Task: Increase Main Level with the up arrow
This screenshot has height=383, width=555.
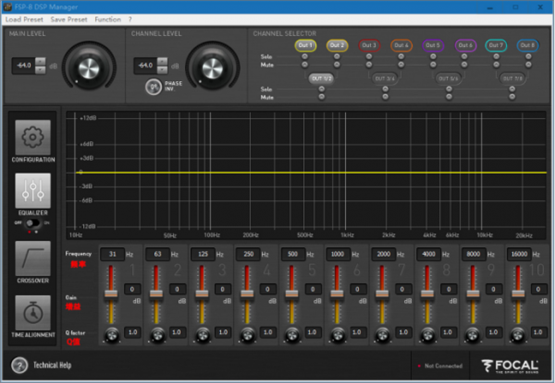Action: 40,61
